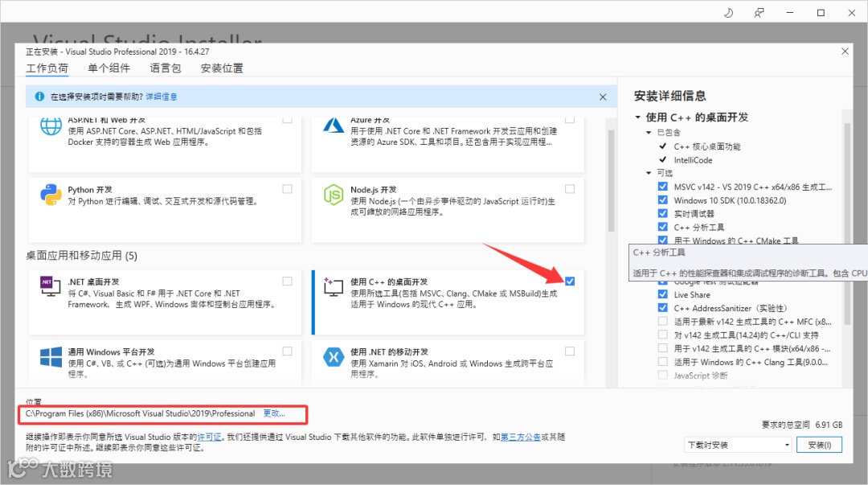This screenshot has height=485, width=868.
Task: Click the Xamarin mobile development icon
Action: tap(334, 357)
